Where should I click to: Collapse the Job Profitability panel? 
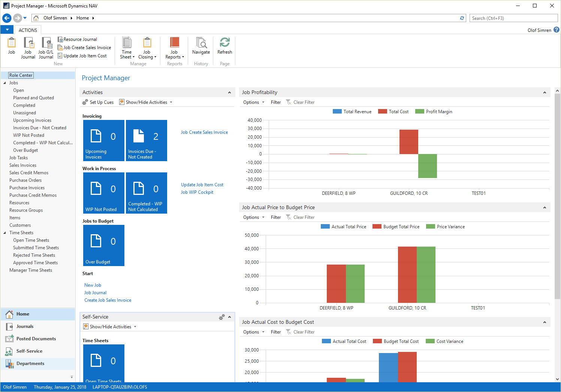(x=545, y=93)
